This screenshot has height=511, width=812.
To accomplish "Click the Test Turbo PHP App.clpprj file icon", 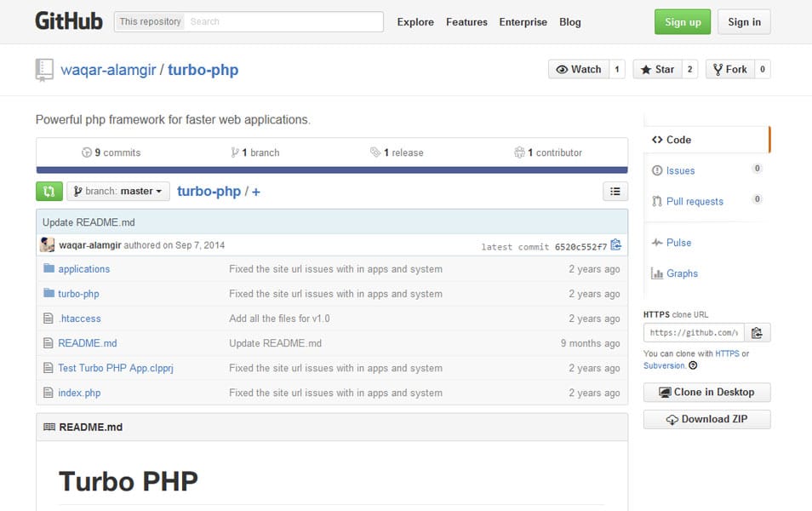I will (x=49, y=368).
